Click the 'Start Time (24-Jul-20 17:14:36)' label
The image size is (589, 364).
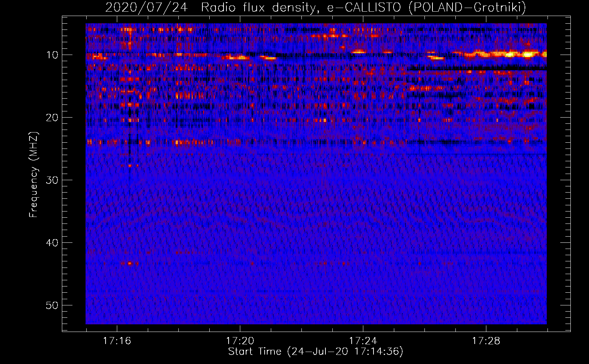316,352
